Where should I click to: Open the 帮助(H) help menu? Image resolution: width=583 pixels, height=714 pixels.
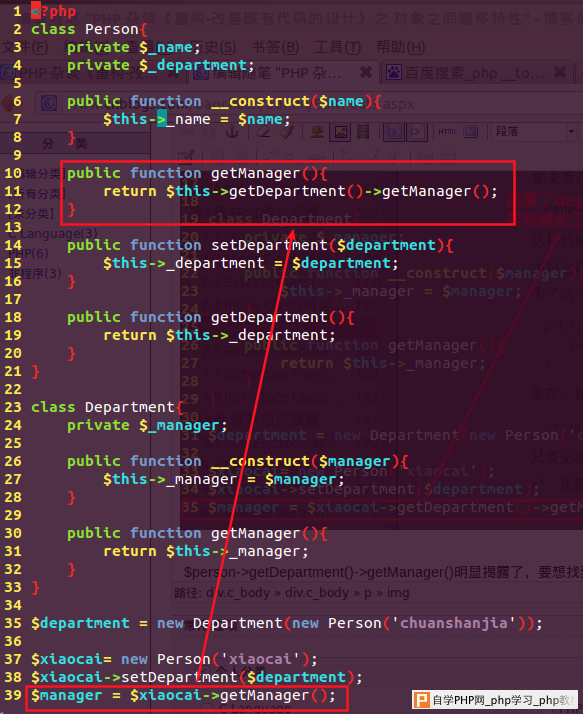pos(400,47)
